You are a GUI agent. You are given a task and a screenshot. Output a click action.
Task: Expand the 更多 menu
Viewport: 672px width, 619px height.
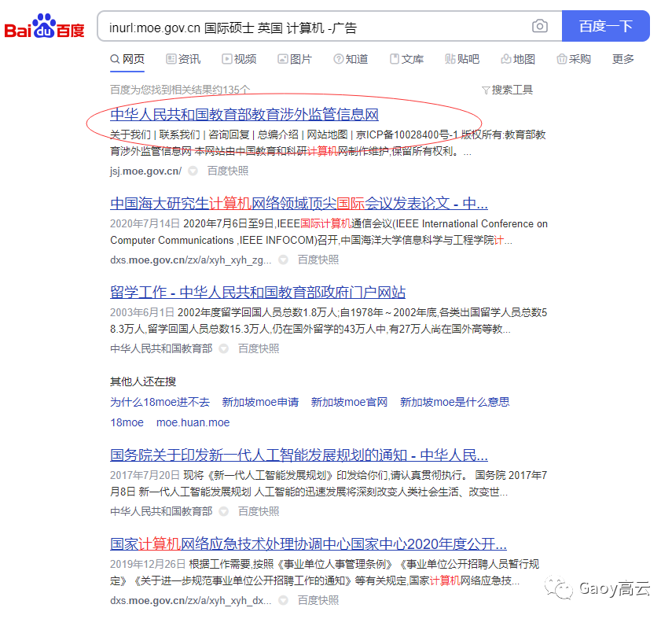pyautogui.click(x=623, y=59)
